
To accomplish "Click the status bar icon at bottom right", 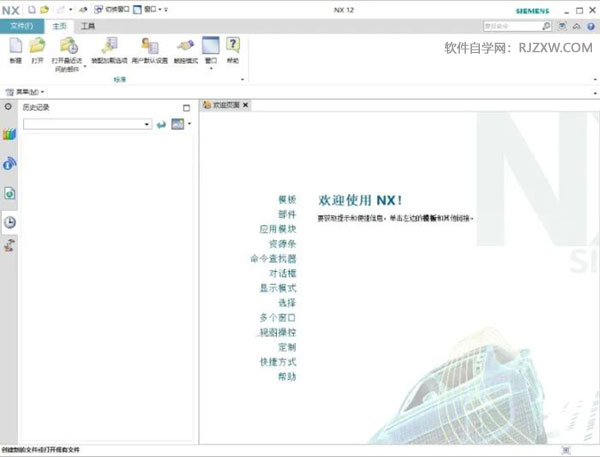I will tap(566, 450).
